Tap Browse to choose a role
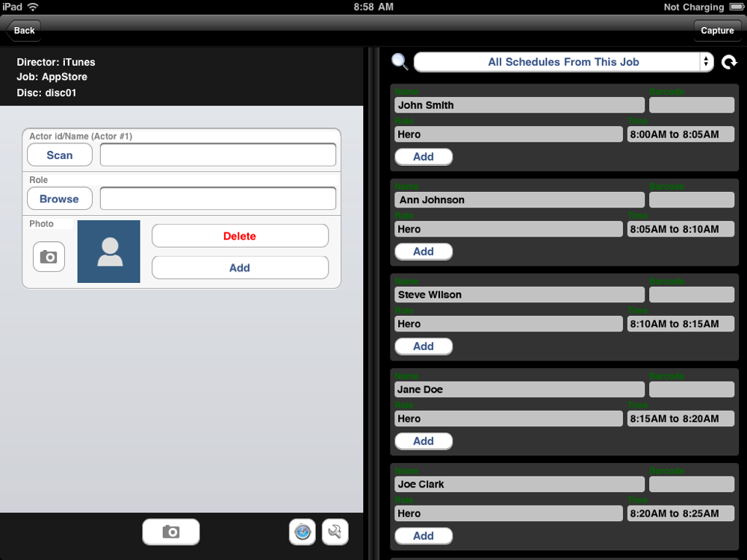 tap(60, 199)
